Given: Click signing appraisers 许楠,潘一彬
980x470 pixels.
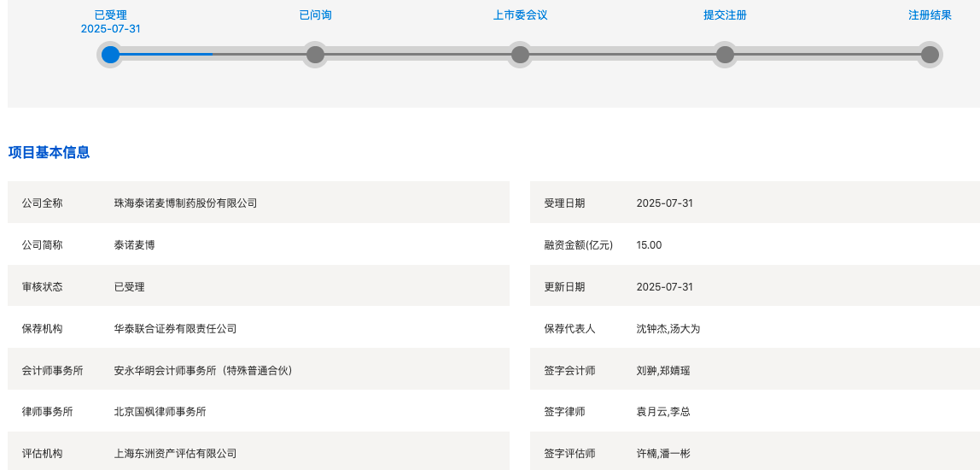Looking at the screenshot, I should pyautogui.click(x=663, y=454).
